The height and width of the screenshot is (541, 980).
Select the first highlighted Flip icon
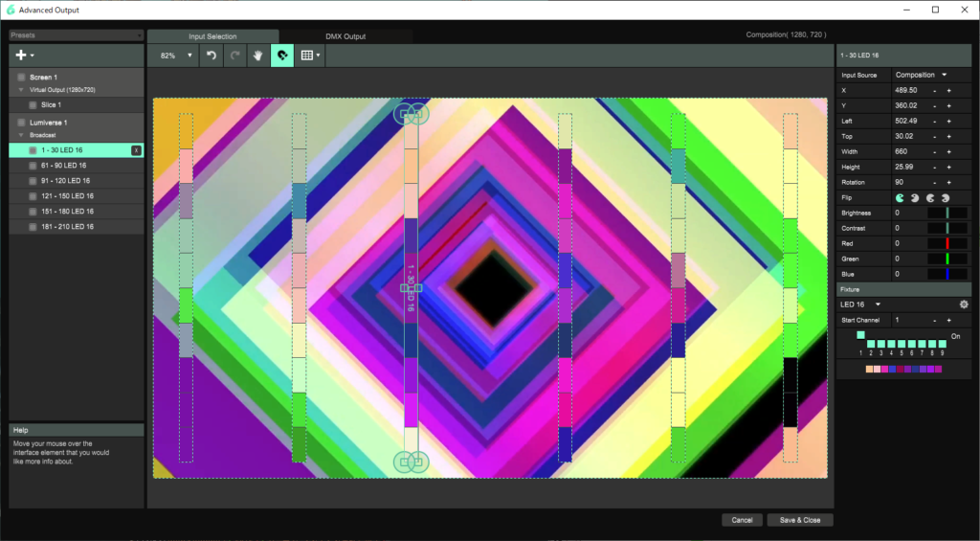(x=900, y=197)
